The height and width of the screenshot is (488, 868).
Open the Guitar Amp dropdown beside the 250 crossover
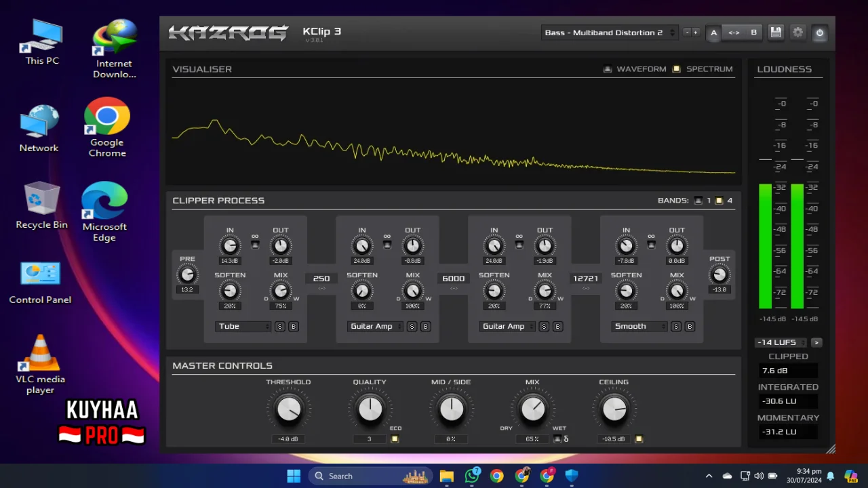(x=375, y=327)
